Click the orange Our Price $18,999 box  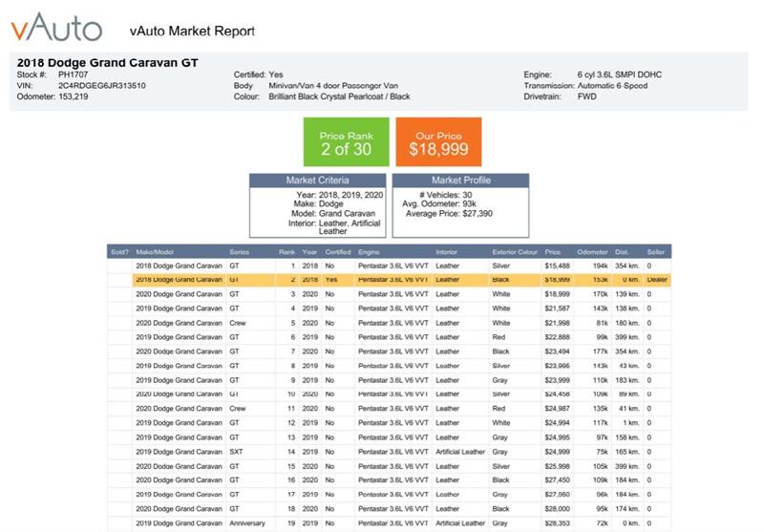pos(438,141)
